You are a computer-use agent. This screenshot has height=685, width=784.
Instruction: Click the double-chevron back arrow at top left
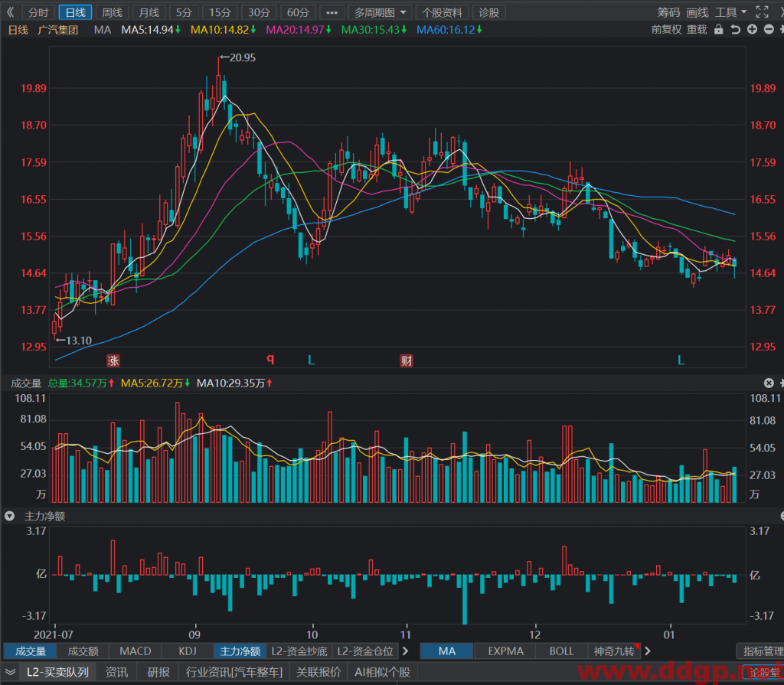pos(10,12)
